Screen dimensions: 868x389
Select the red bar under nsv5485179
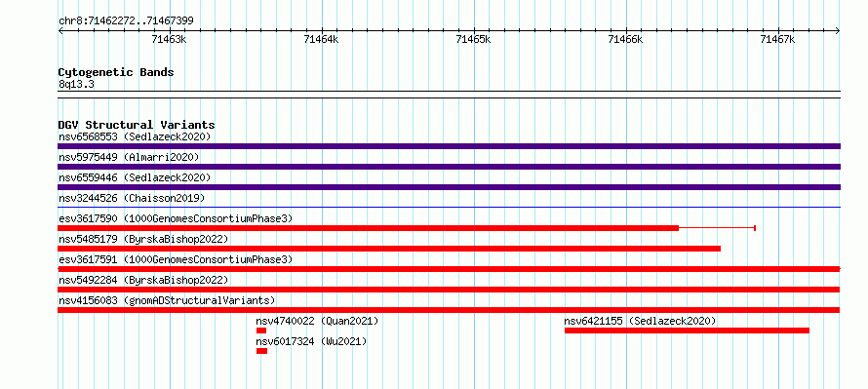click(389, 249)
